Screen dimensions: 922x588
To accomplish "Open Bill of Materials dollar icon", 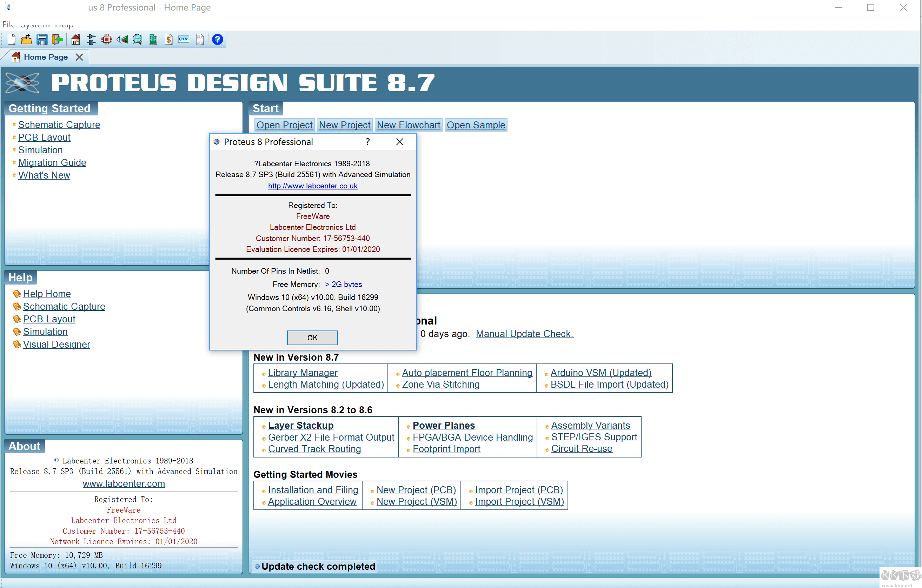I will [x=168, y=39].
